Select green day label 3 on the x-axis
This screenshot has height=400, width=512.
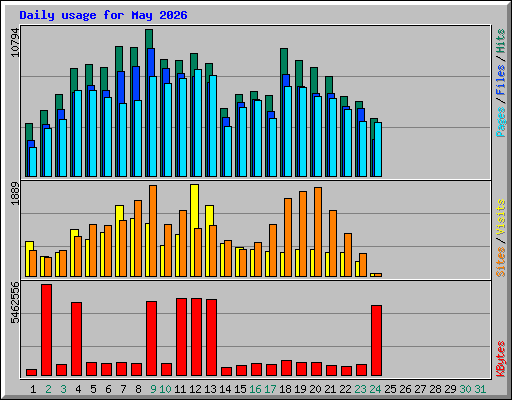[63, 389]
